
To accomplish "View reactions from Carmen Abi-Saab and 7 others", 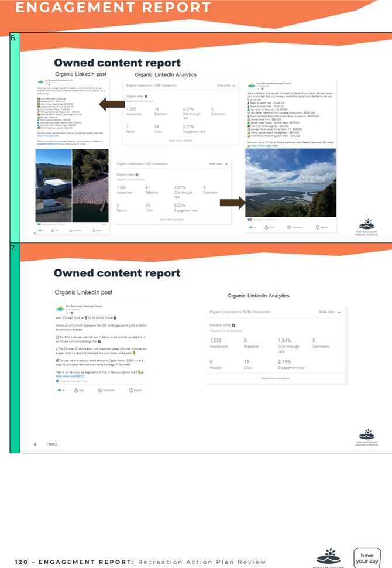I will click(71, 381).
